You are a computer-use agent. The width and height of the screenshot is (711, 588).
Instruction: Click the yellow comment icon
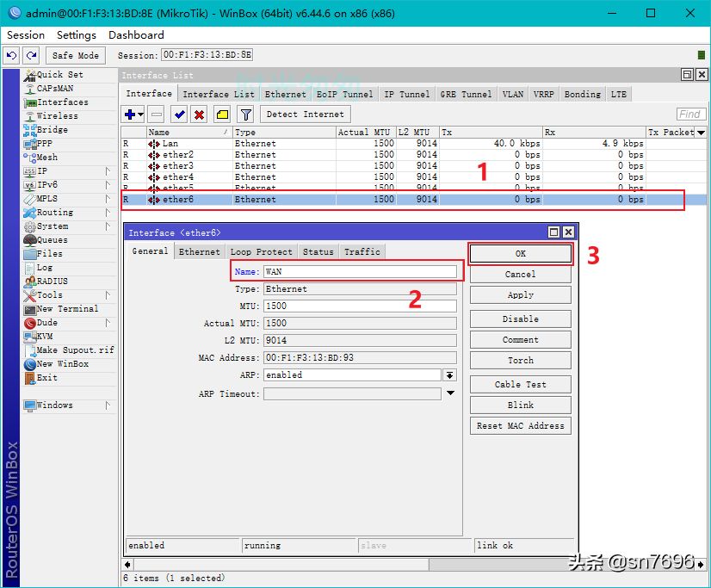(222, 115)
